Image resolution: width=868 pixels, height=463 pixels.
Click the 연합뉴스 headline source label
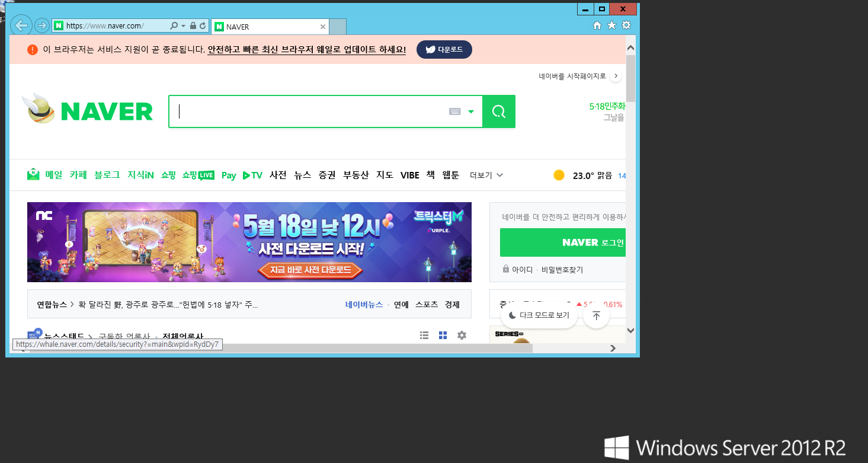tap(52, 305)
